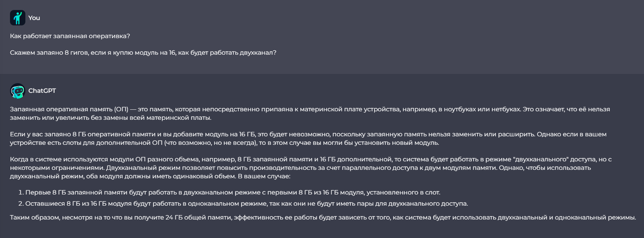Click the phrase "В вашем случае:"
Image resolution: width=644 pixels, height=238 pixels.
pos(265,176)
